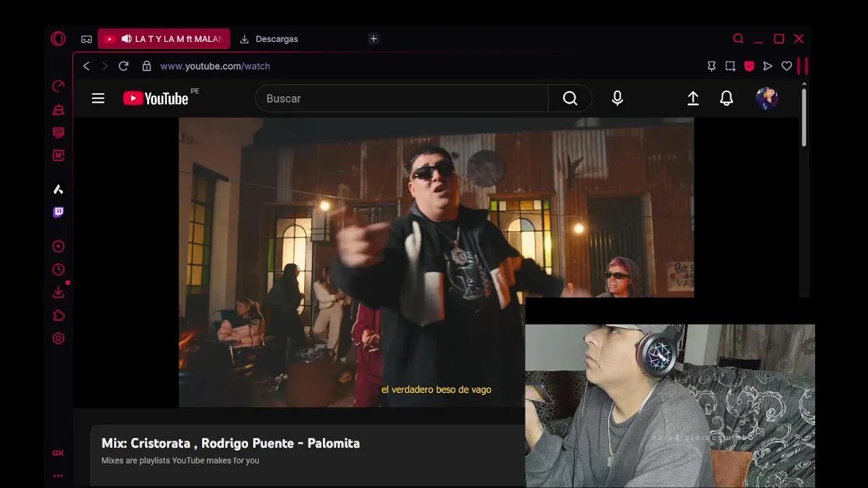Reload the current page
The width and height of the screenshot is (868, 488).
[123, 66]
